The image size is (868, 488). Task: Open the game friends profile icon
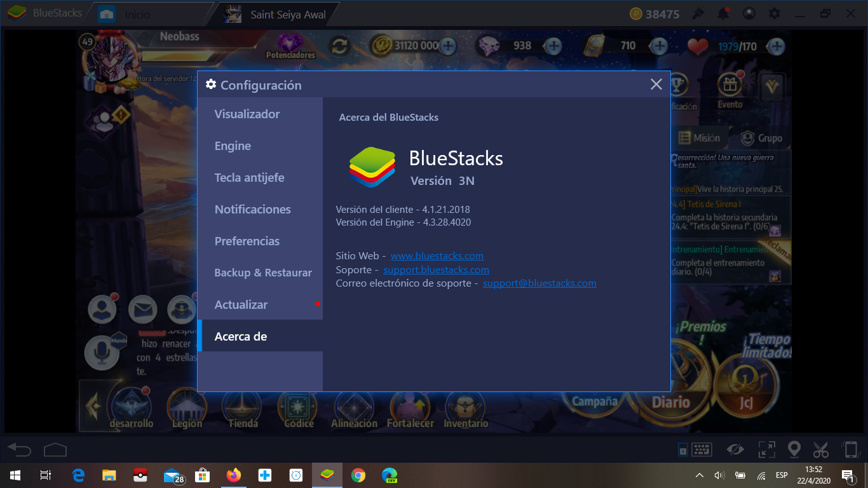coord(102,309)
